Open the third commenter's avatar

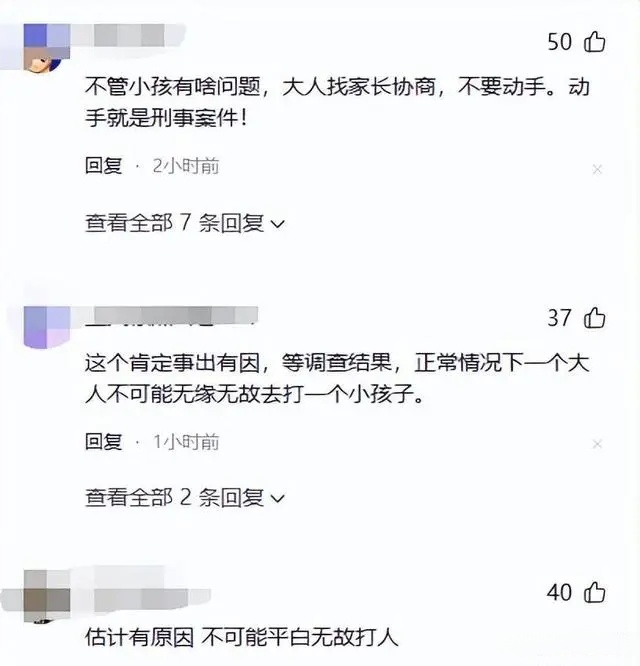[47, 595]
